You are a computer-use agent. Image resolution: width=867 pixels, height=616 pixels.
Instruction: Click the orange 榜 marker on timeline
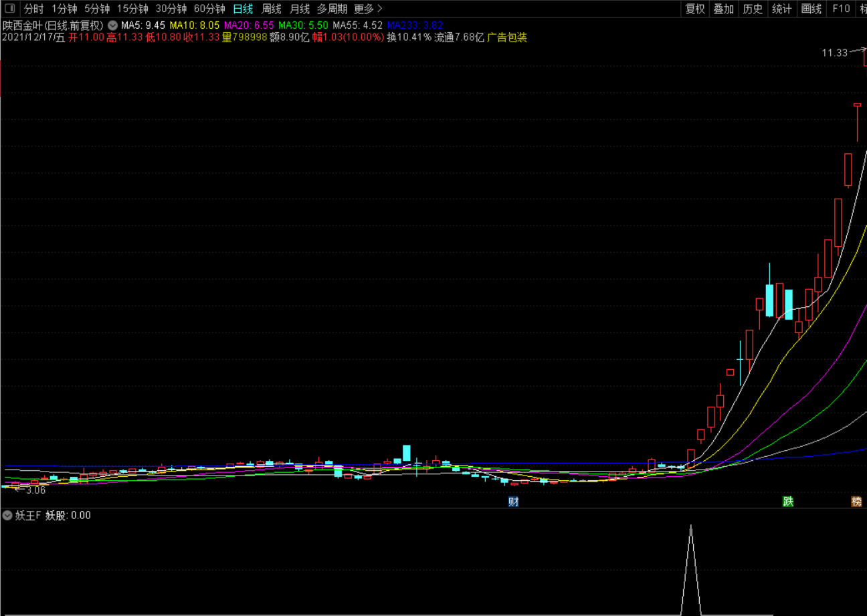856,502
